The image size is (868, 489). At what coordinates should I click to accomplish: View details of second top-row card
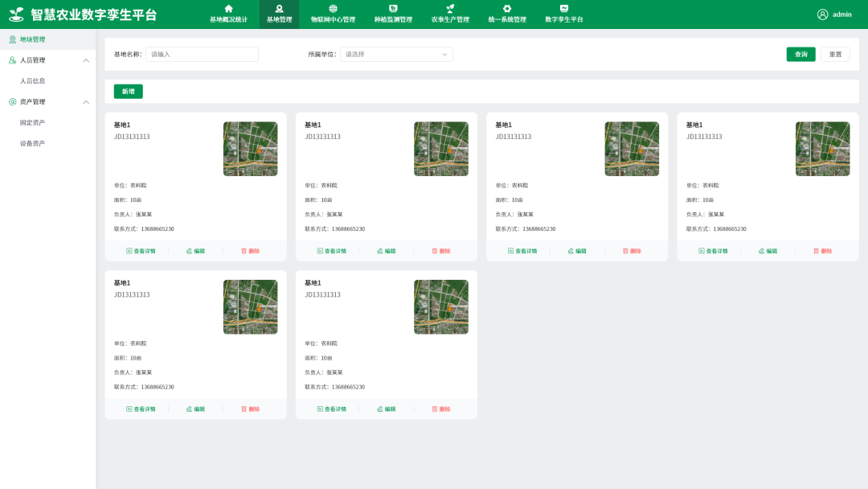click(x=332, y=251)
